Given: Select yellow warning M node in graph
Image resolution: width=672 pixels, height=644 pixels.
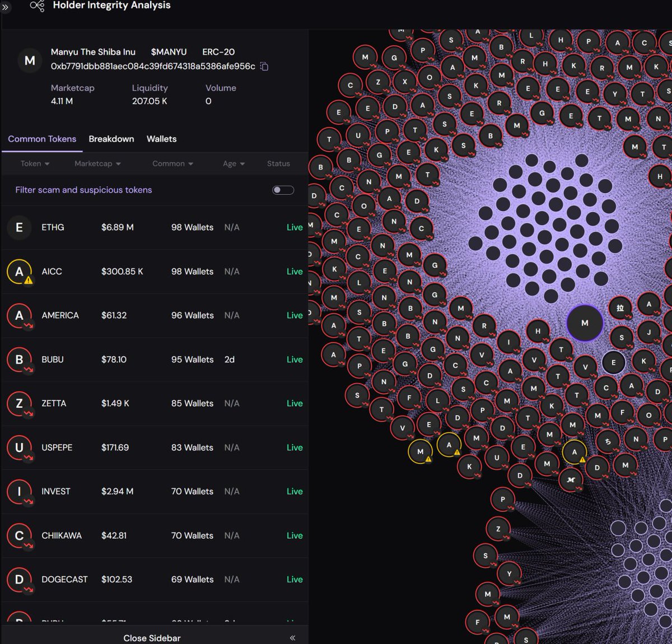Looking at the screenshot, I should [x=421, y=451].
